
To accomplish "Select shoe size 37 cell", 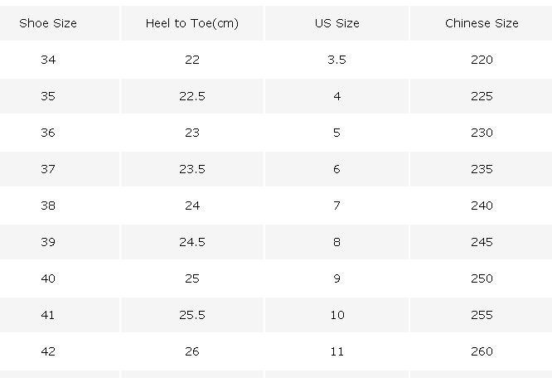I will [48, 169].
